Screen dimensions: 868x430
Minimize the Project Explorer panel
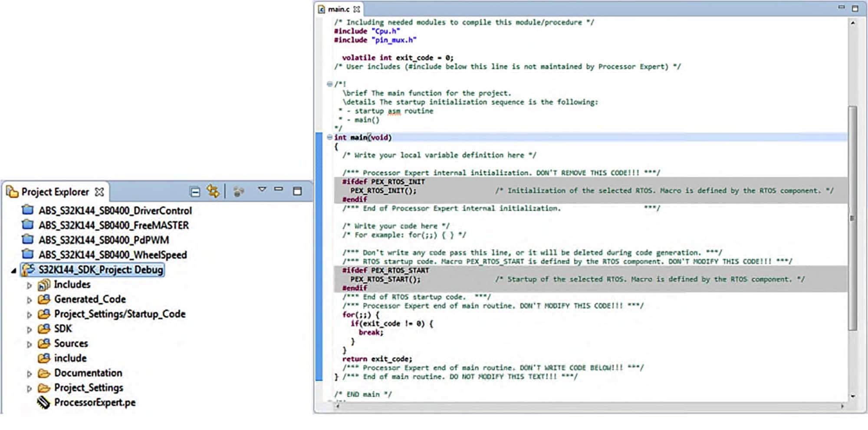[279, 189]
